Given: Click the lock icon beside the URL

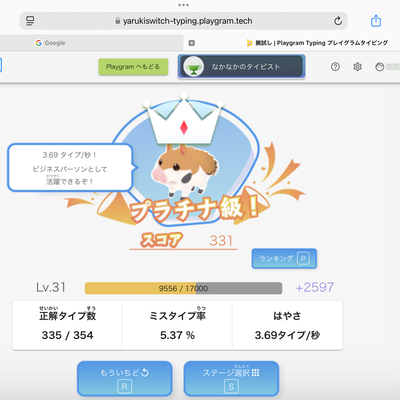Looking at the screenshot, I should point(117,21).
